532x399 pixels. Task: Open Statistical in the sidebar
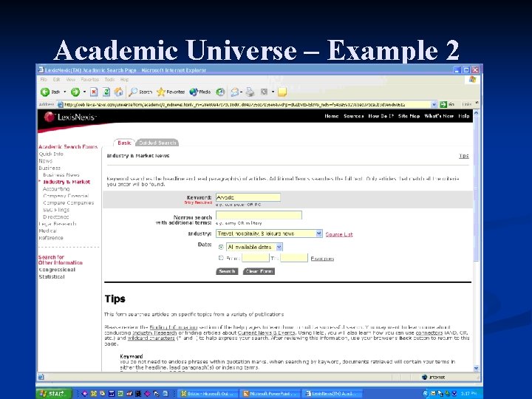[x=52, y=276]
